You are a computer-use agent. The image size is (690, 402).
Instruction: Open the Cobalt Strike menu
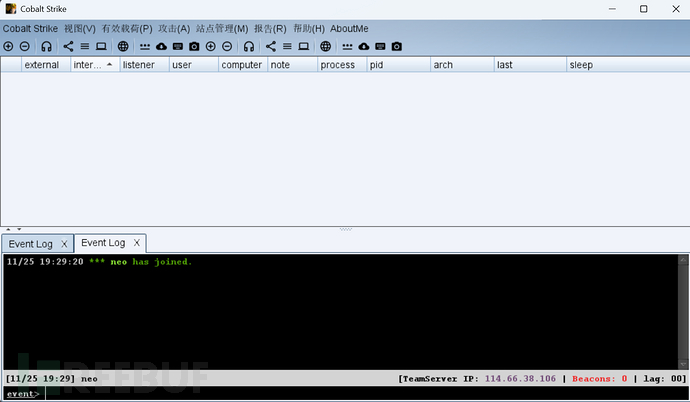tap(30, 28)
